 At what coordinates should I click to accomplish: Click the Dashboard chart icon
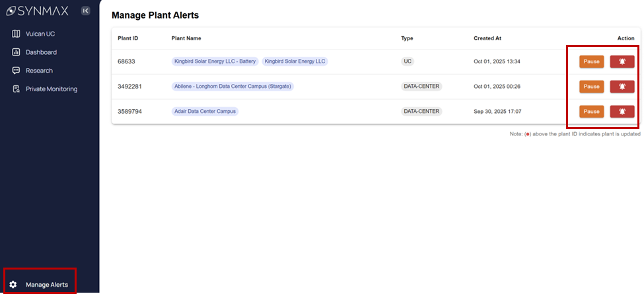click(16, 52)
